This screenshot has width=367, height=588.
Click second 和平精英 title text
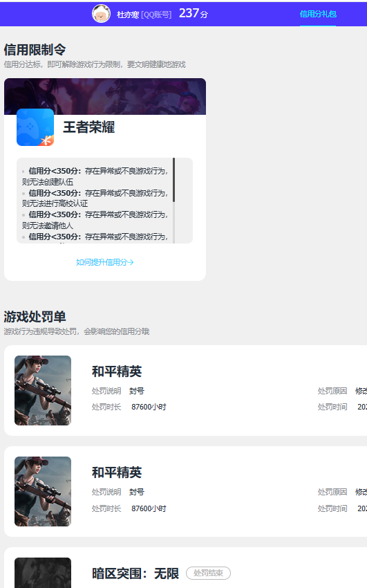[x=117, y=472]
